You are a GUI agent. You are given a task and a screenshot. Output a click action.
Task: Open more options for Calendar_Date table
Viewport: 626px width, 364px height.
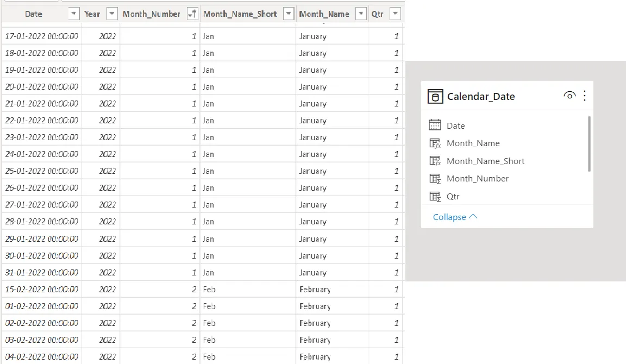tap(585, 96)
